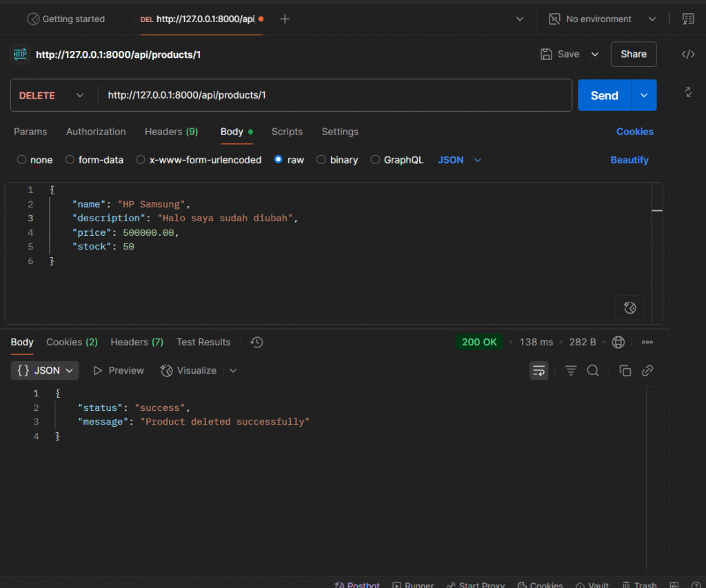Image resolution: width=706 pixels, height=588 pixels.
Task: Choose the binary body radio option
Action: tap(321, 160)
